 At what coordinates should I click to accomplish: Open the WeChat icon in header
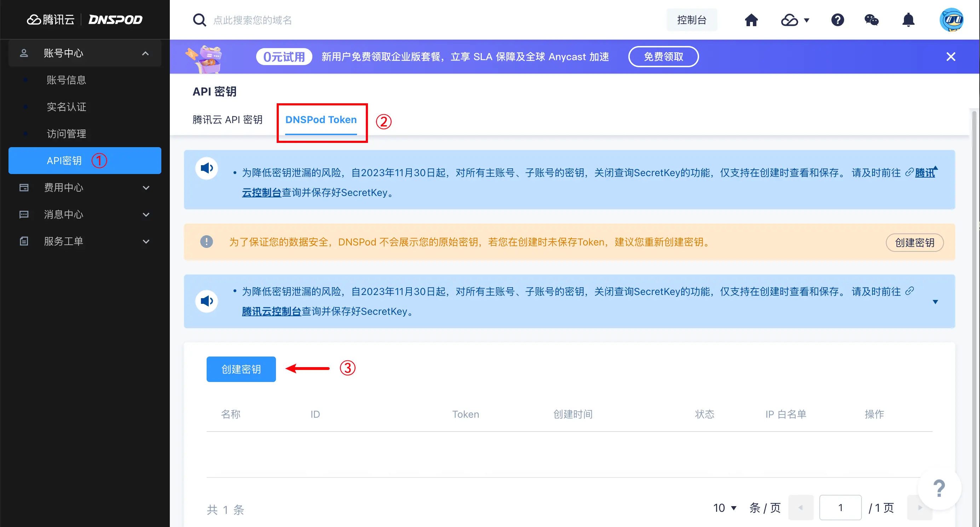(x=872, y=20)
